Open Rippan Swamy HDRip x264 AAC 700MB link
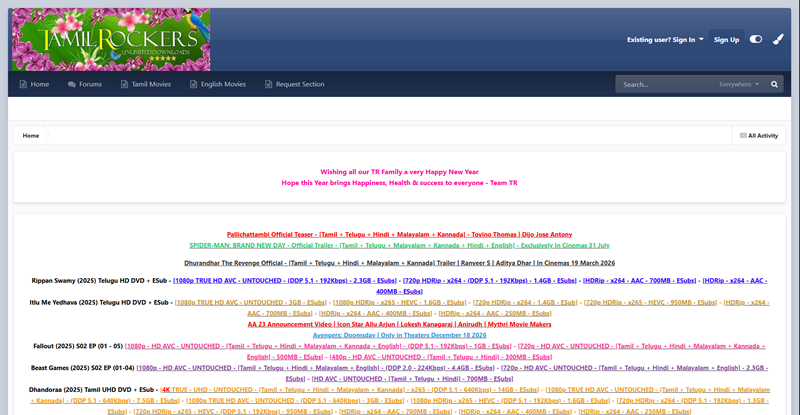The image size is (800, 415). pyautogui.click(x=639, y=280)
